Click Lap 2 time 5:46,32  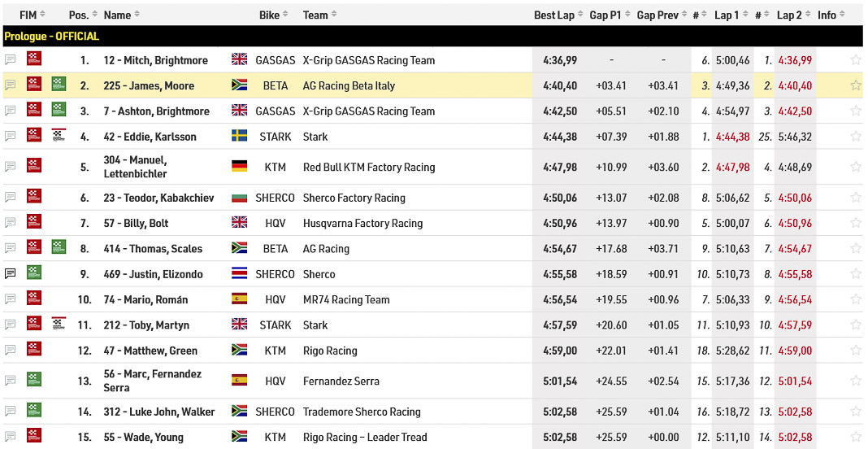(795, 137)
